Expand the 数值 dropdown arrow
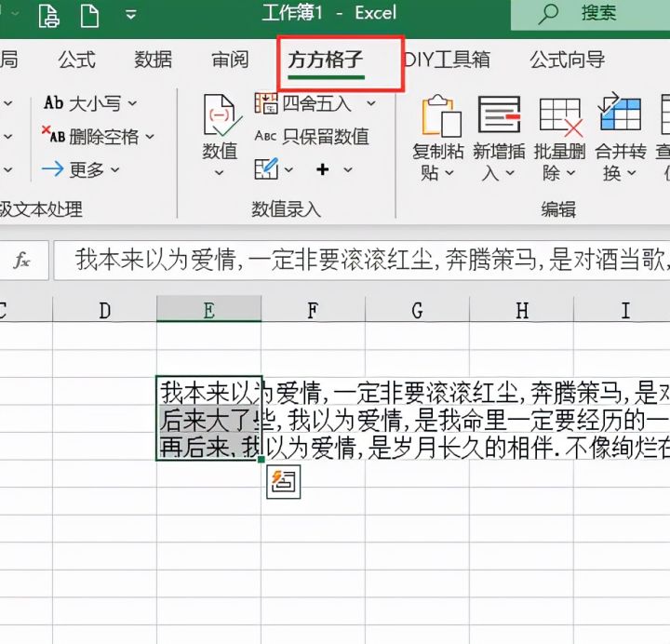This screenshot has width=670, height=644. pyautogui.click(x=220, y=173)
